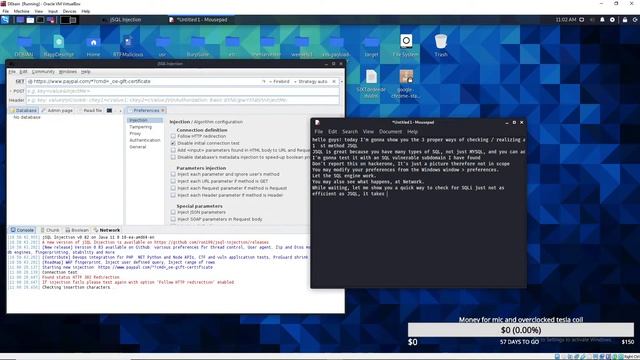The image size is (640, 360).
Task: Open the google-chrome desktop shortcut
Action: coord(406,84)
